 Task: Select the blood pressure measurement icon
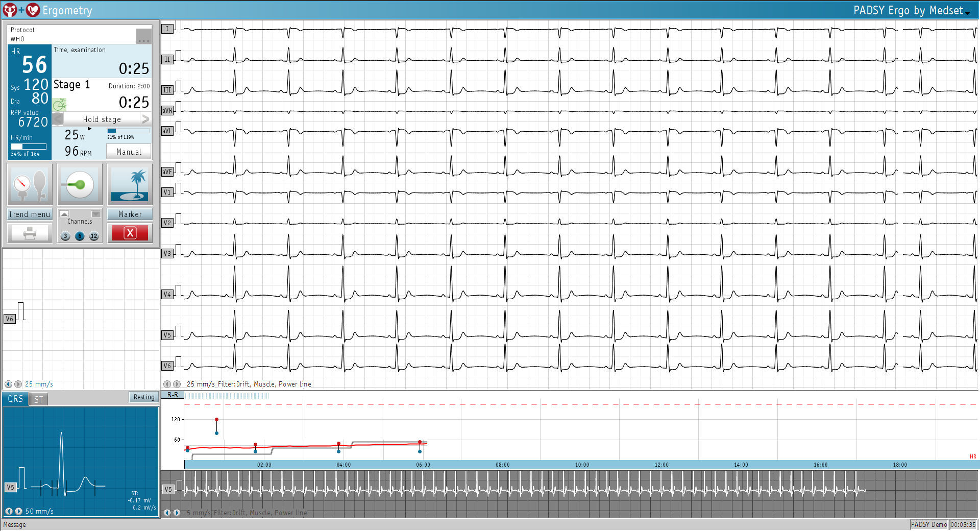29,184
